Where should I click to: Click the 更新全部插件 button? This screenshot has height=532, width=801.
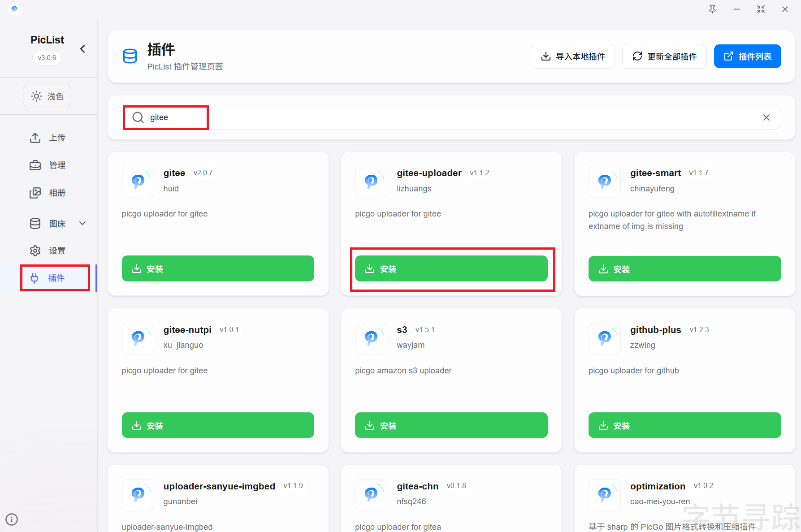(x=664, y=56)
